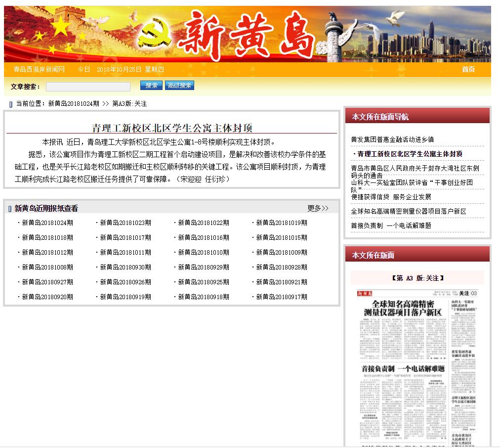Open issue 新黄岛20180921期
Image resolution: width=500 pixels, height=448 pixels.
(282, 282)
